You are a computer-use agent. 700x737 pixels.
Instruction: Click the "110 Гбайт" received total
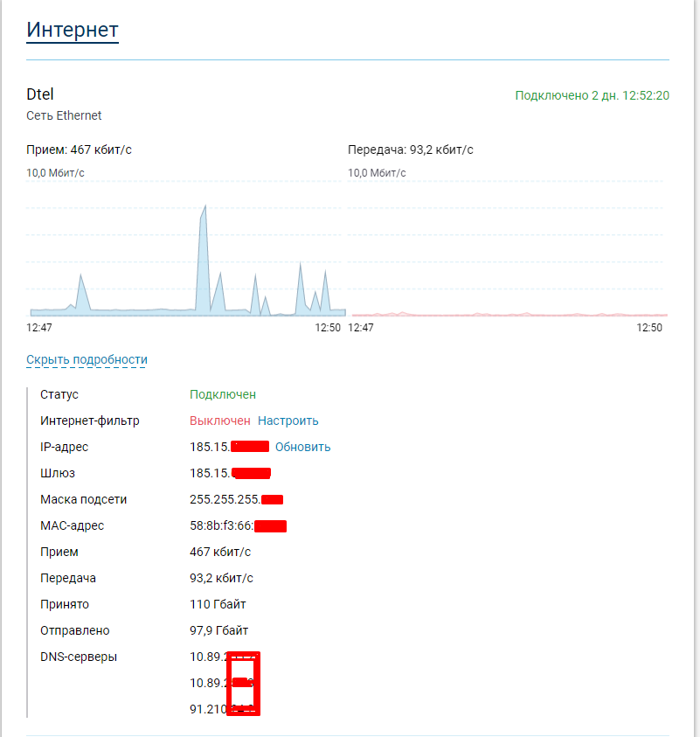(218, 604)
